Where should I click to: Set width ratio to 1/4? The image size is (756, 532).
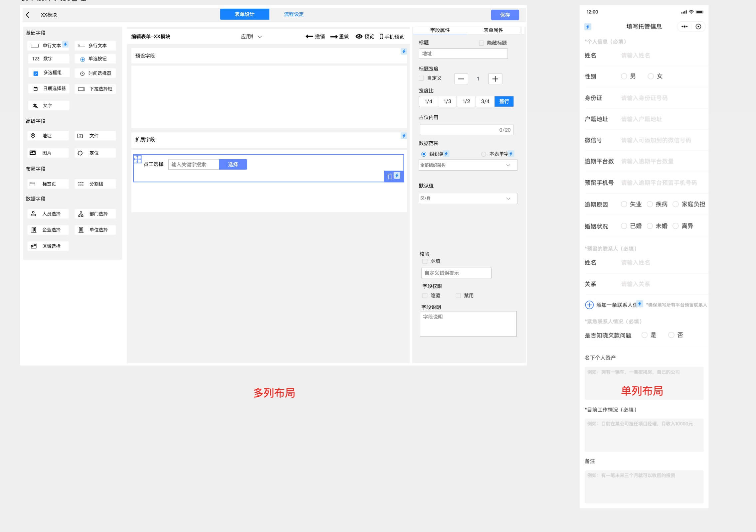point(428,101)
